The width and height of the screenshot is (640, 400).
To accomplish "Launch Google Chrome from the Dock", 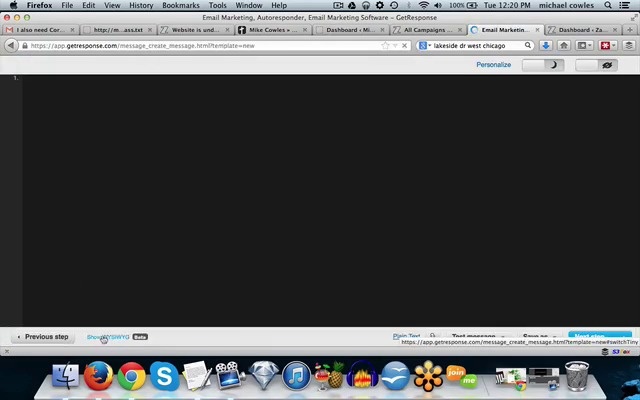I will click(131, 376).
